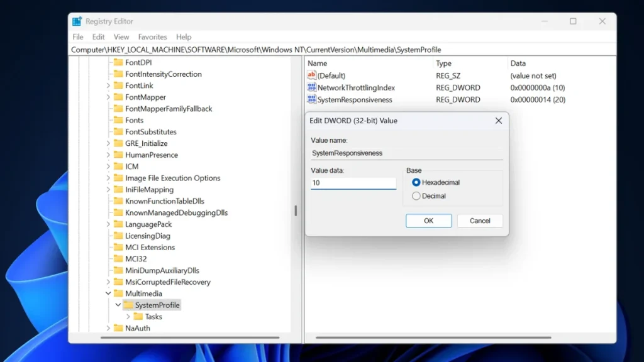This screenshot has height=362, width=644.
Task: Click the values pane horizontal scrollbar
Action: tap(433, 337)
